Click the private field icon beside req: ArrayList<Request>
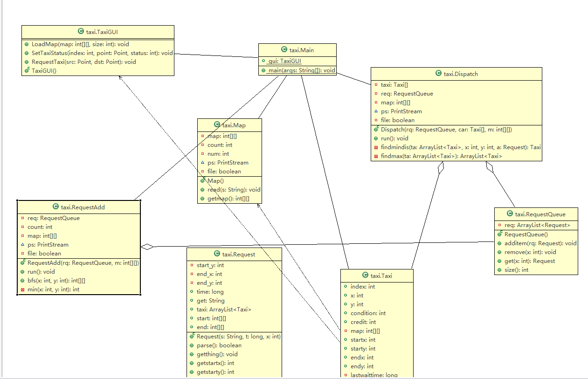Viewport: 588px width, 379px height. 500,226
